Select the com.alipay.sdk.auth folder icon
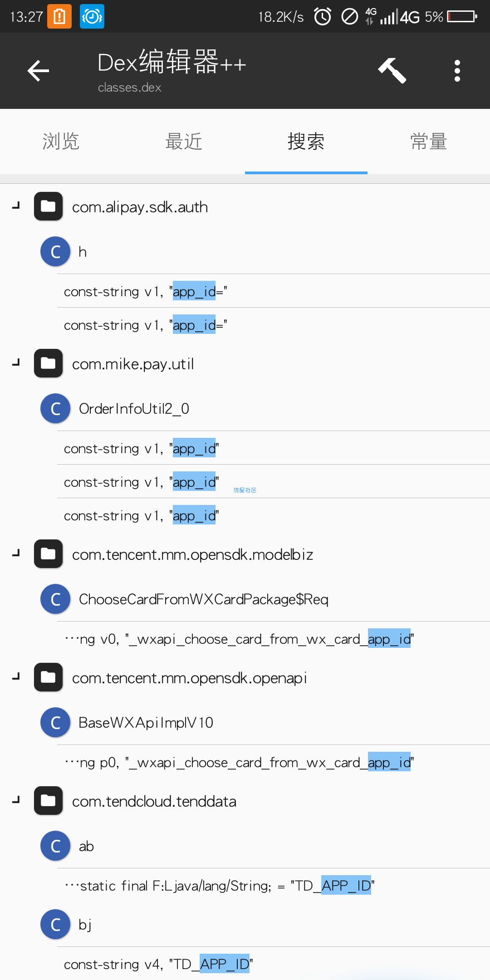 (49, 206)
